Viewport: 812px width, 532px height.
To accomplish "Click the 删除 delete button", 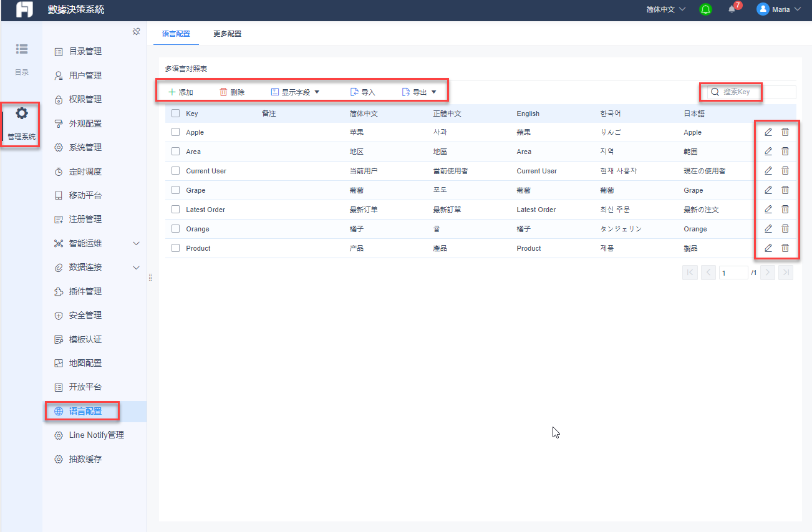I will tap(232, 92).
